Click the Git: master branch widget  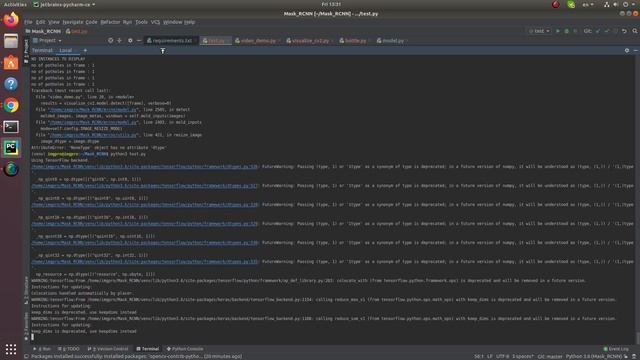pyautogui.click(x=550, y=356)
